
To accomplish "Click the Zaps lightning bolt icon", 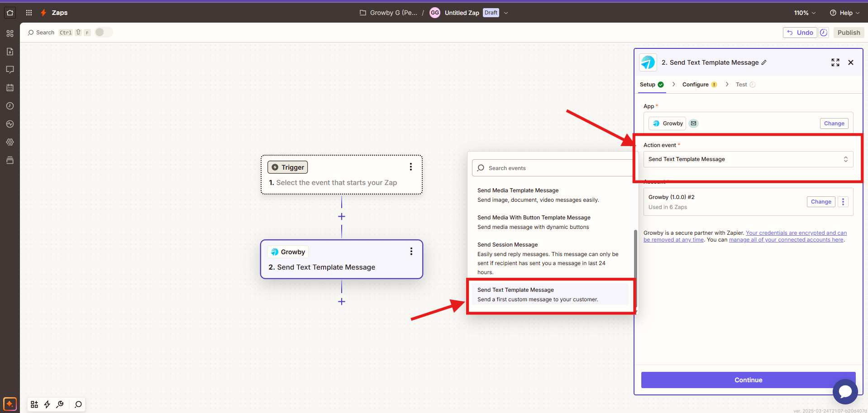I will pyautogui.click(x=43, y=13).
